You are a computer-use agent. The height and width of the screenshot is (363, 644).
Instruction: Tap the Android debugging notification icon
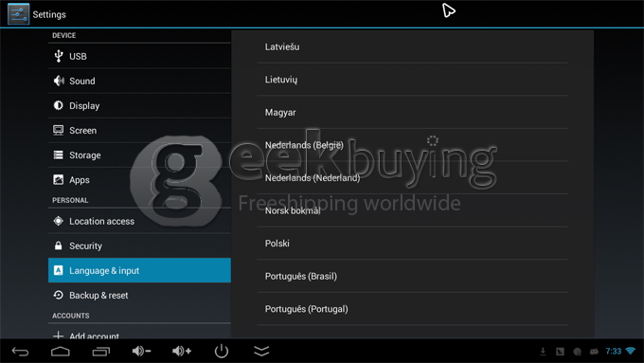coord(594,352)
